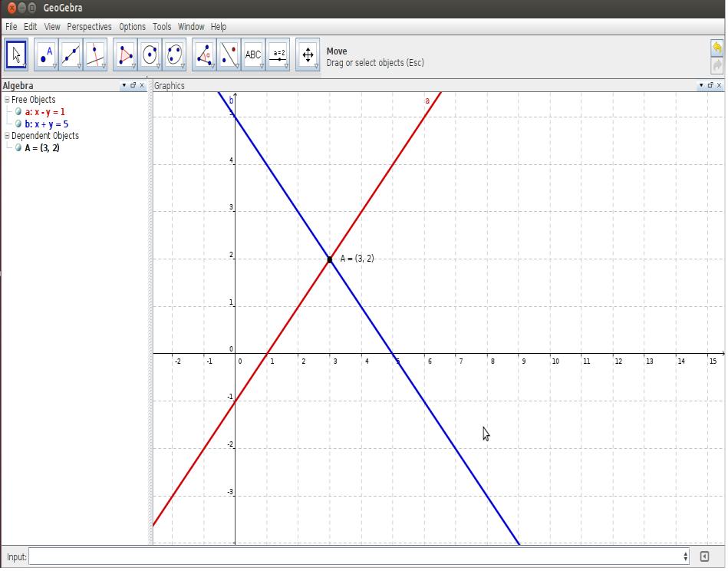The width and height of the screenshot is (728, 571).
Task: Click the blue line label b
Action: (231, 101)
